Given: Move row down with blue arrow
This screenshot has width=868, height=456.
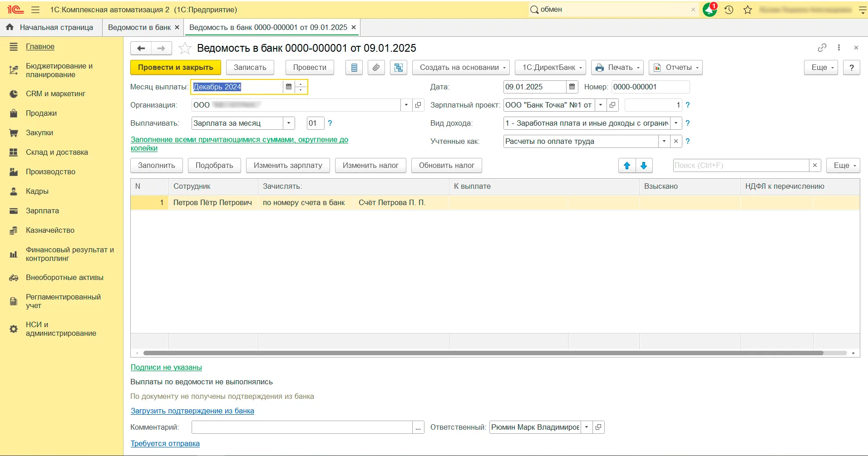Looking at the screenshot, I should click(644, 166).
